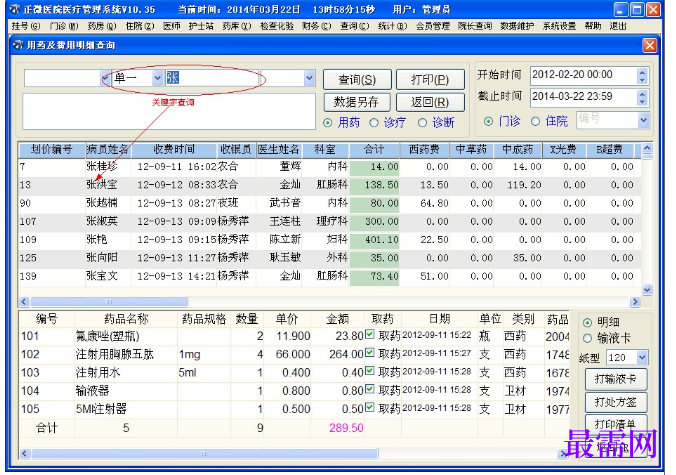Click the keyword input field containing 张
This screenshot has height=475, width=676.
[x=212, y=78]
